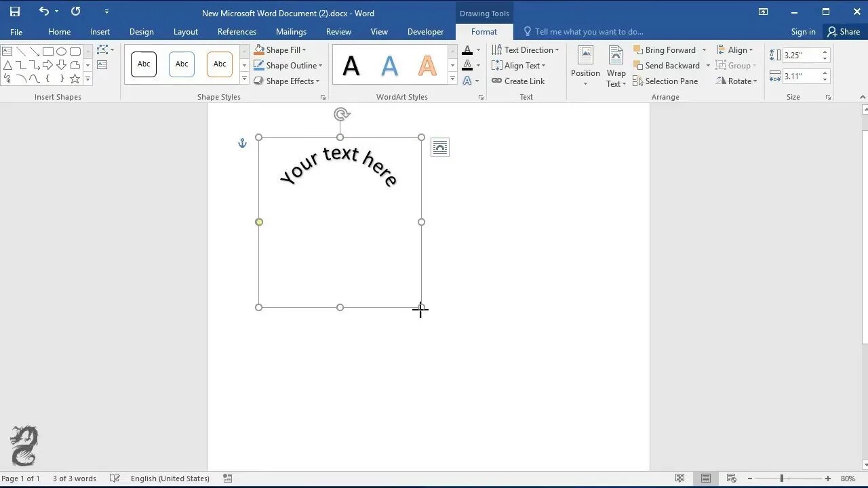The image size is (868, 488).
Task: Click the Draw Text Box icon
Action: coord(102,65)
